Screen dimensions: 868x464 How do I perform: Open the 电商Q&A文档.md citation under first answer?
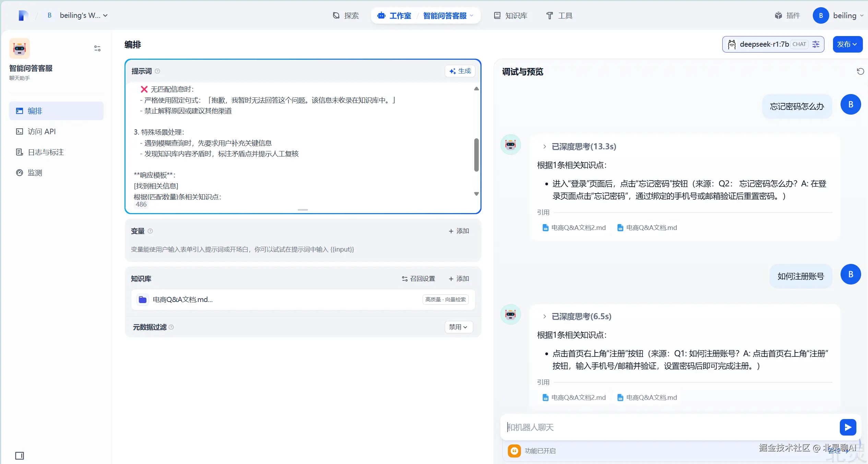click(647, 228)
